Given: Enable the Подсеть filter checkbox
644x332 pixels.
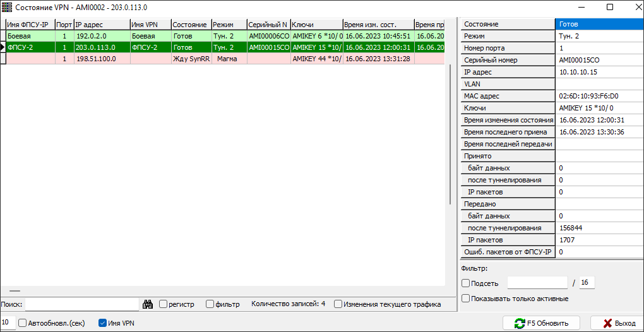Looking at the screenshot, I should (466, 283).
